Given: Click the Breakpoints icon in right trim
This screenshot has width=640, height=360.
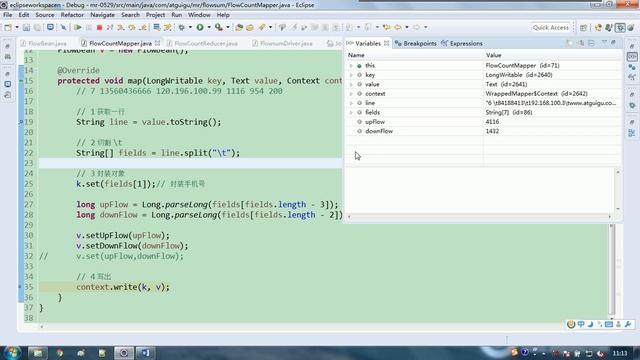Looking at the screenshot, I should (632, 67).
